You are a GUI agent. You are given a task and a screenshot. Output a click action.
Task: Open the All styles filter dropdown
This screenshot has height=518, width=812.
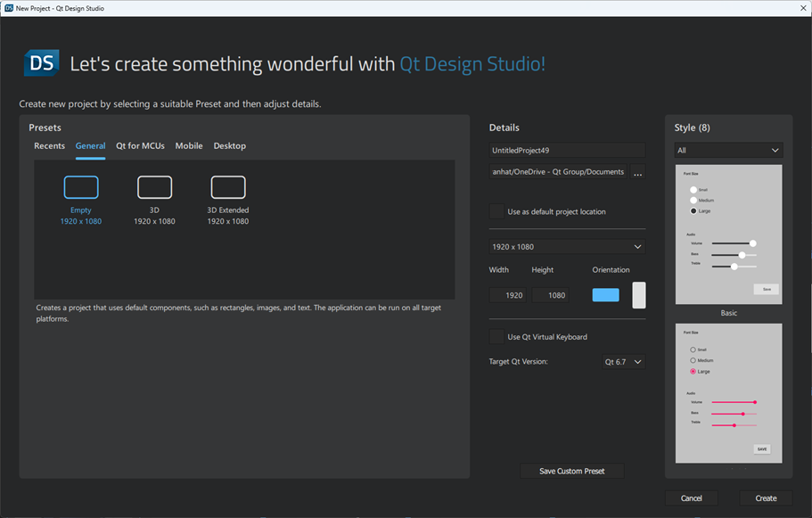[728, 150]
